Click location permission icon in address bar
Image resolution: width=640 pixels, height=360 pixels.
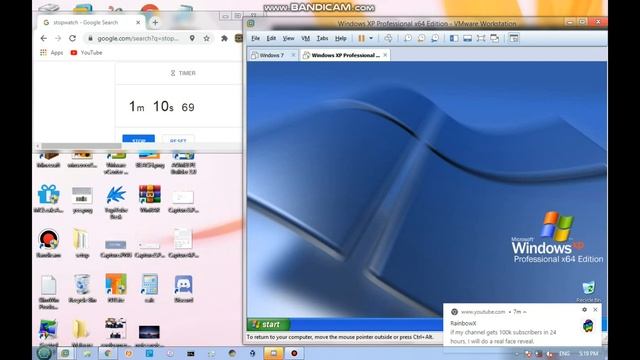click(x=192, y=38)
